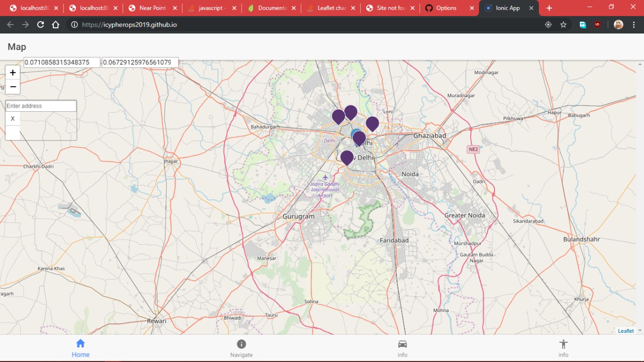Switch to the Near Point tab

tap(153, 8)
